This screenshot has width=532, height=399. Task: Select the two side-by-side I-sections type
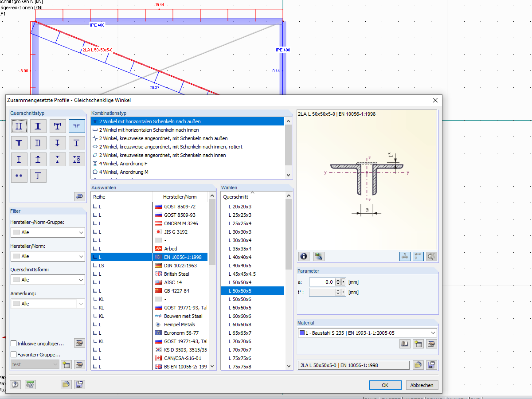19,126
